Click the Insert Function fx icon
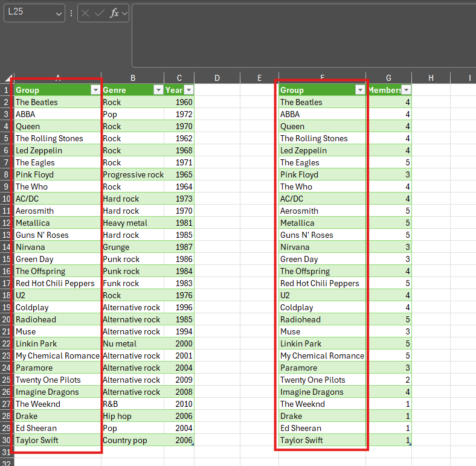Screen dimensions: 476x466 click(114, 13)
